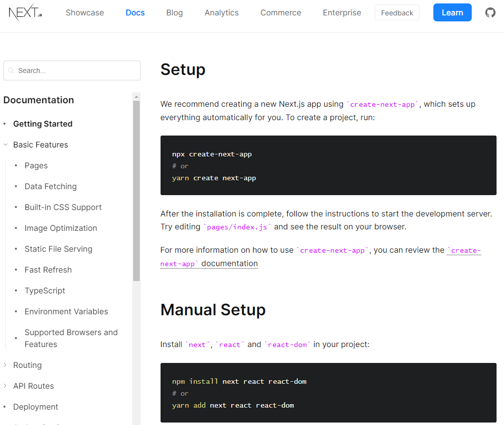Open the Pages doc link

coord(36,166)
